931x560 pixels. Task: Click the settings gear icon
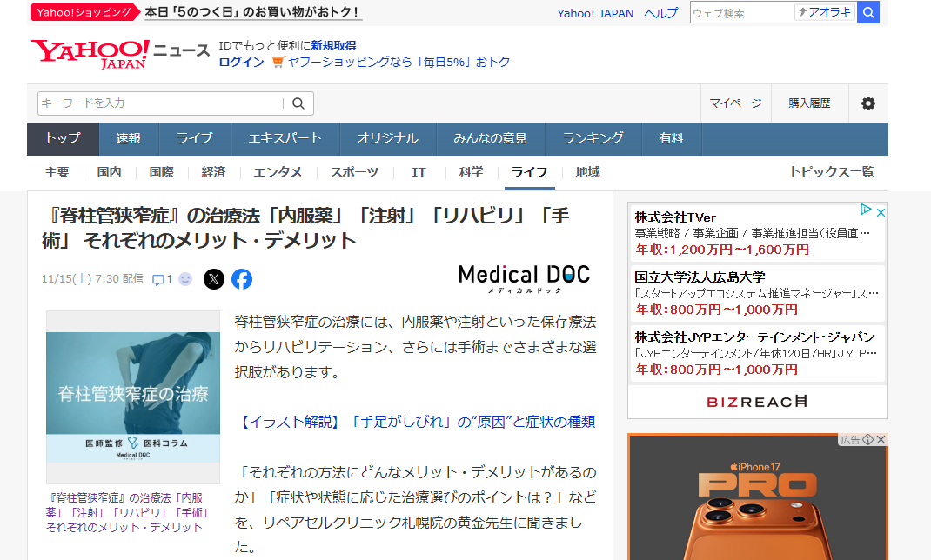867,103
